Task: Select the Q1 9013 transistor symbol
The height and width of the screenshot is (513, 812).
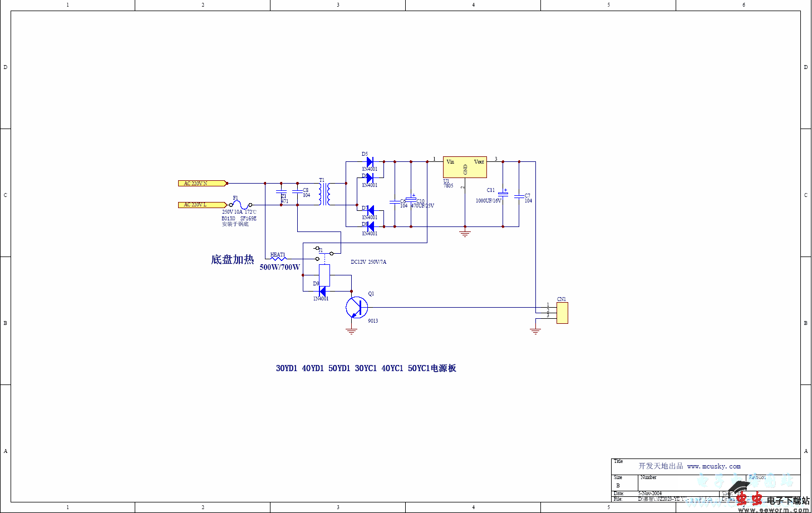Action: (357, 307)
